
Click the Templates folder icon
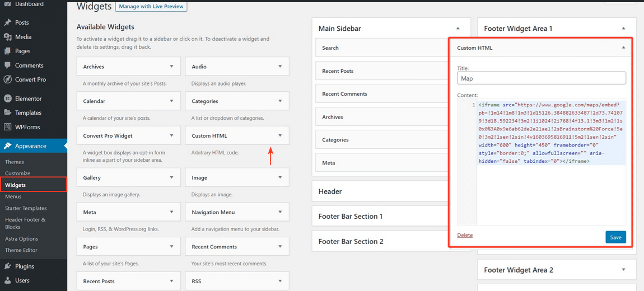7,112
